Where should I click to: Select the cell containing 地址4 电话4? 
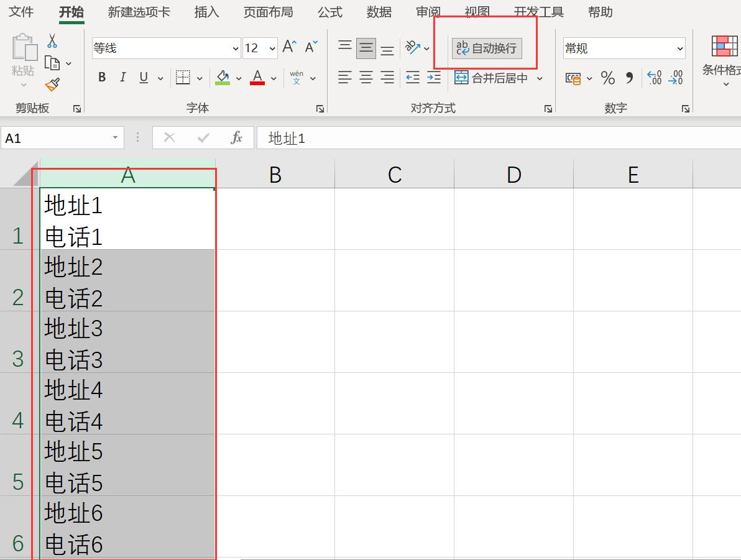pos(127,403)
